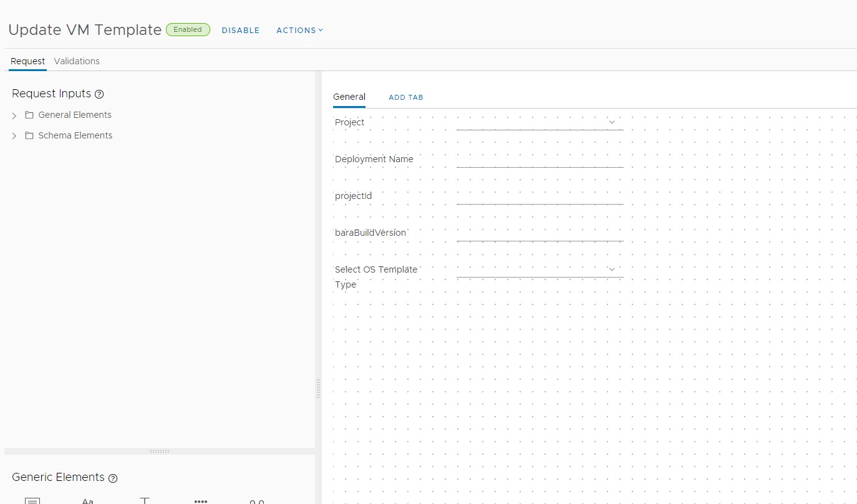
Task: Open the Actions dropdown menu
Action: [299, 30]
